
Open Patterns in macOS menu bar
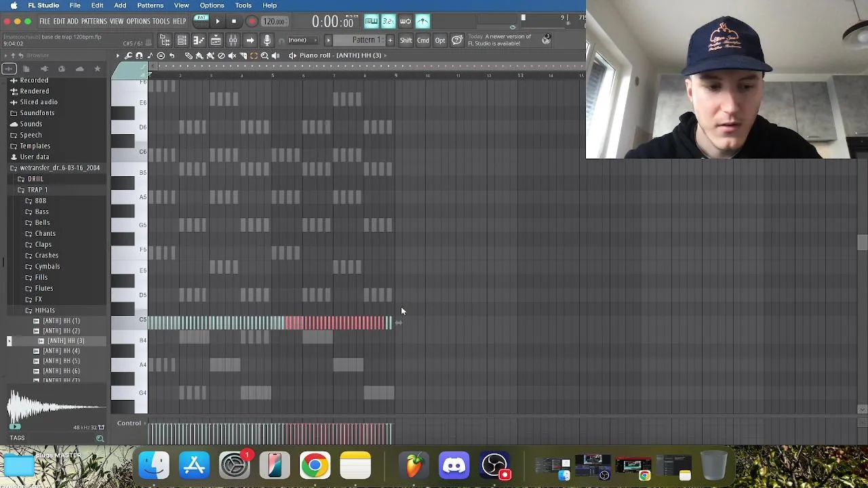(x=150, y=5)
